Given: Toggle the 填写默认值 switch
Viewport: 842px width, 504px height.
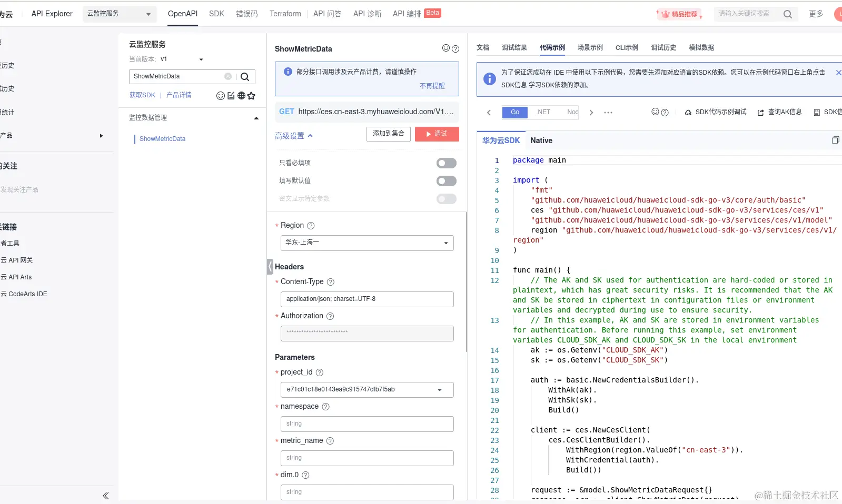Looking at the screenshot, I should [x=447, y=181].
